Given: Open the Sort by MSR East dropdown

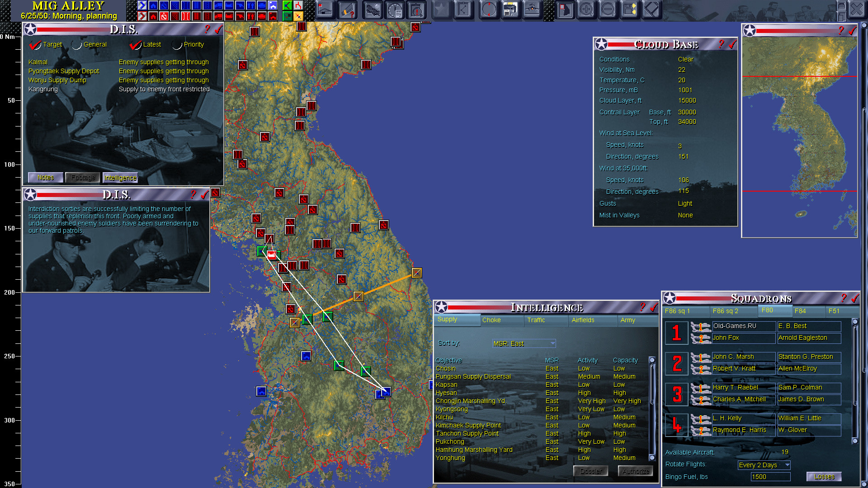Looking at the screenshot, I should tap(524, 343).
